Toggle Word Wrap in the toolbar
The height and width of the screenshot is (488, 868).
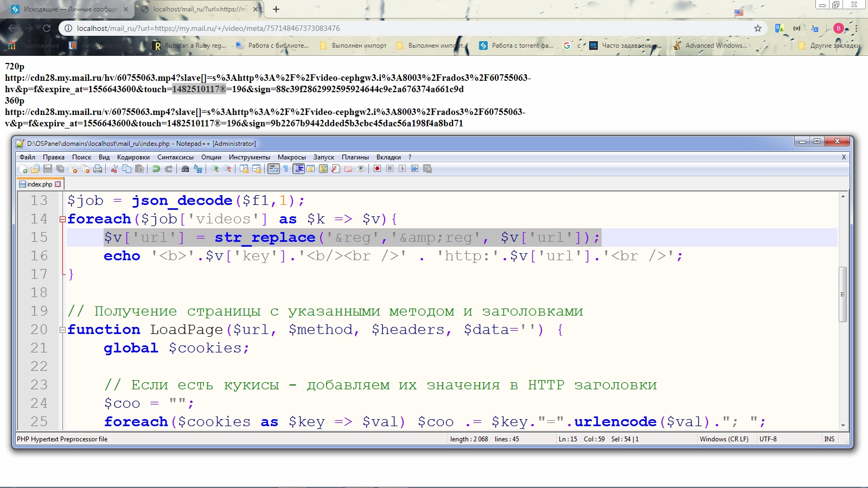point(273,169)
